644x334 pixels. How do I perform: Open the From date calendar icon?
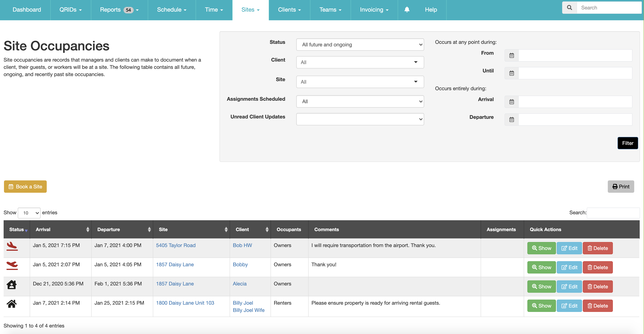pyautogui.click(x=511, y=55)
